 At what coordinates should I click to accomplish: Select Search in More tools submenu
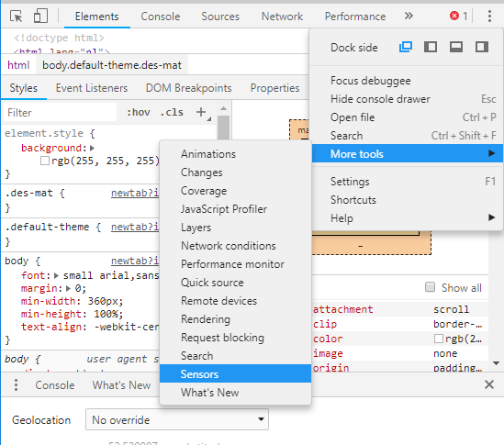[x=235, y=355]
